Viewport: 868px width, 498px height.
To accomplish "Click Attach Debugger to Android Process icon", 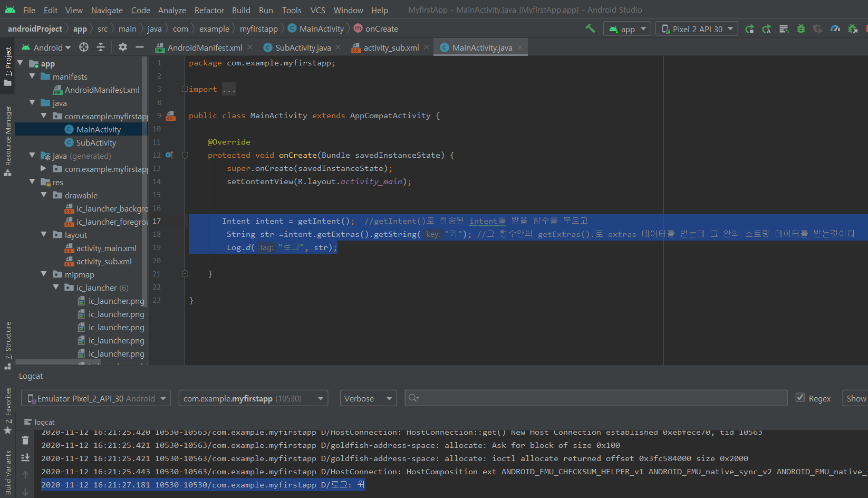I will [853, 29].
